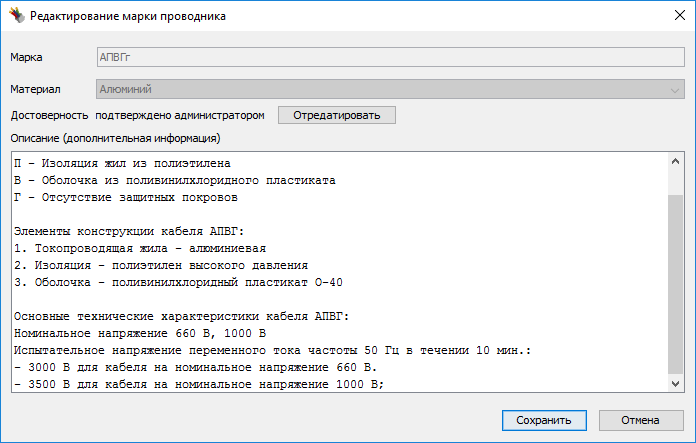Click the "Достоверность" label
Screen dimensions: 696x443
coord(49,115)
